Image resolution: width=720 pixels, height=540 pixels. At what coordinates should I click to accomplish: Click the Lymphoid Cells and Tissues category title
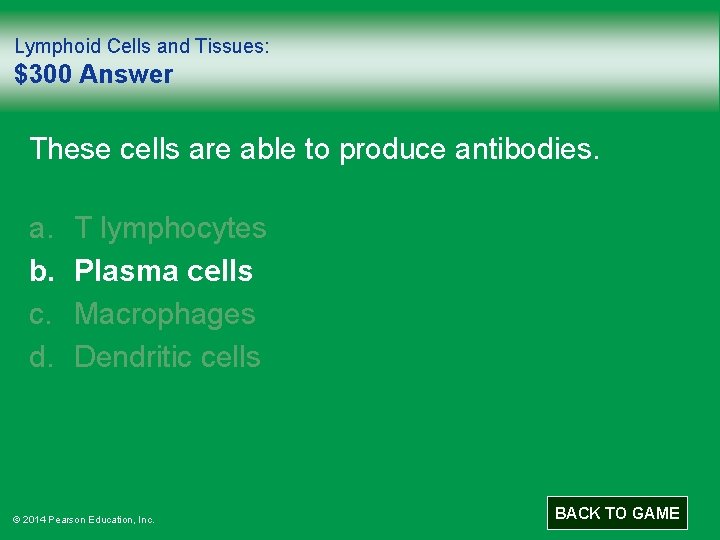tap(141, 46)
